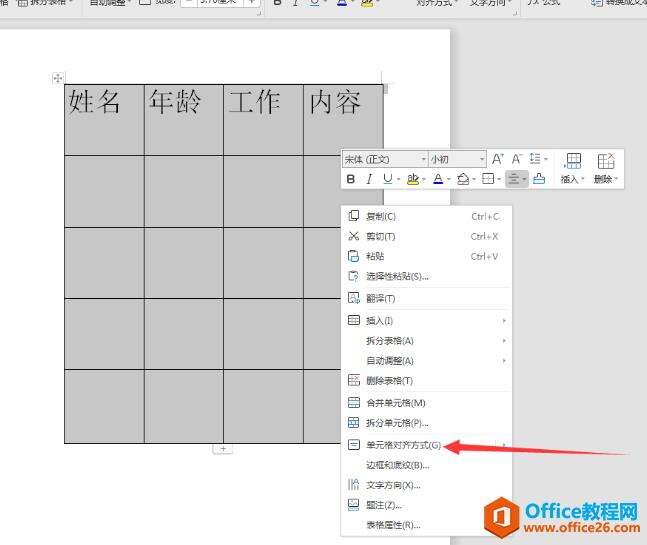The image size is (647, 545).
Task: Toggle italic in the floating mini toolbar
Action: [369, 179]
